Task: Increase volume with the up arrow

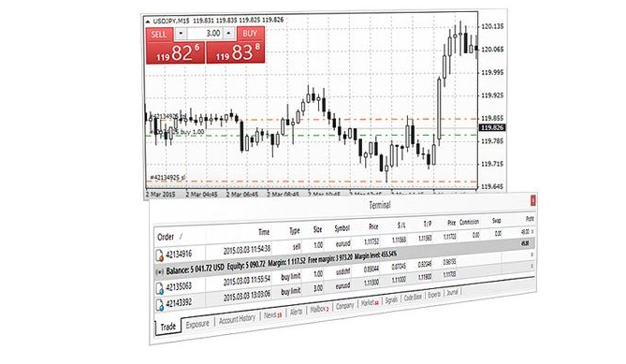Action: (x=228, y=33)
